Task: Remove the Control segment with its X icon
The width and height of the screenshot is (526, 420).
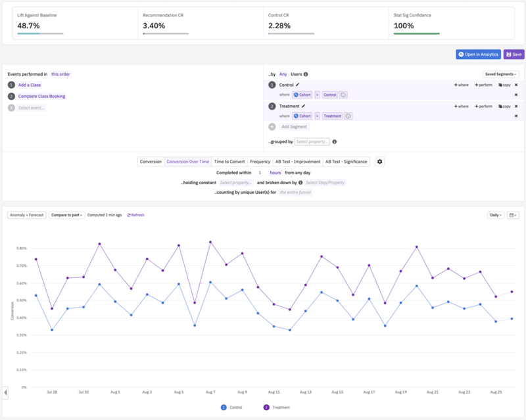Action: [x=515, y=85]
